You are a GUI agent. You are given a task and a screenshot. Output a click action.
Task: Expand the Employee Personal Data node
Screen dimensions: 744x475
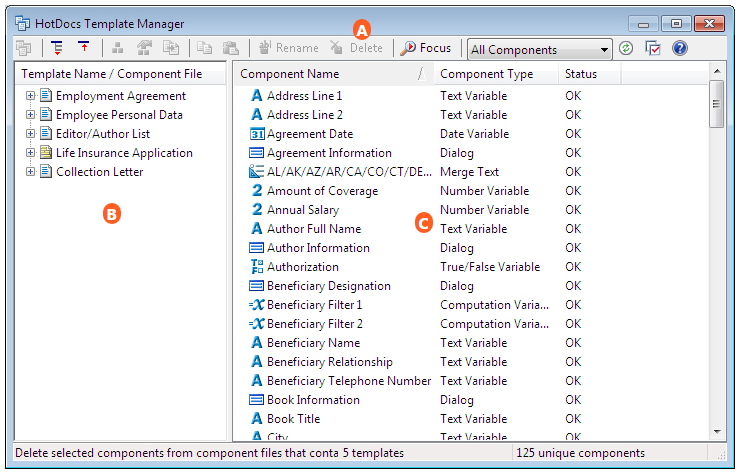click(x=30, y=115)
